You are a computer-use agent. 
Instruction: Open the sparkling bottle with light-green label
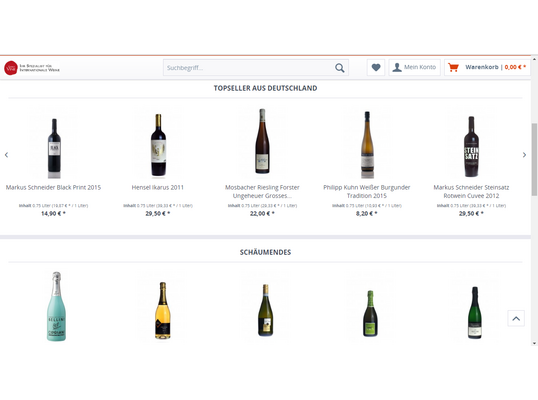(370, 314)
